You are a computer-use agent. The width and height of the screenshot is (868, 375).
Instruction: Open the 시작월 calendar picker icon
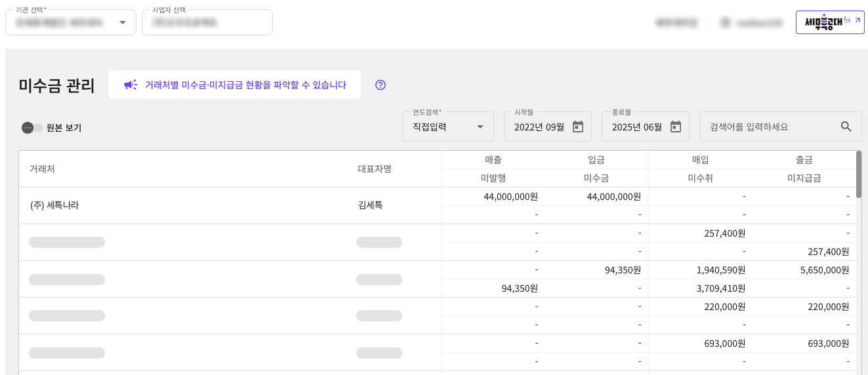578,127
